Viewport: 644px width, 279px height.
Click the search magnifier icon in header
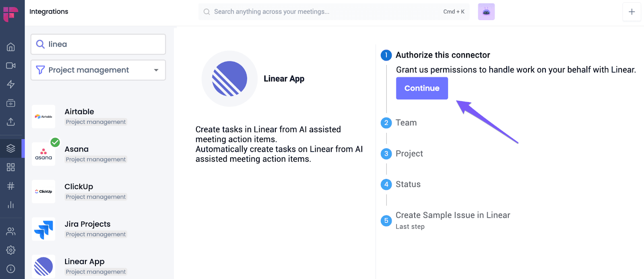[207, 12]
